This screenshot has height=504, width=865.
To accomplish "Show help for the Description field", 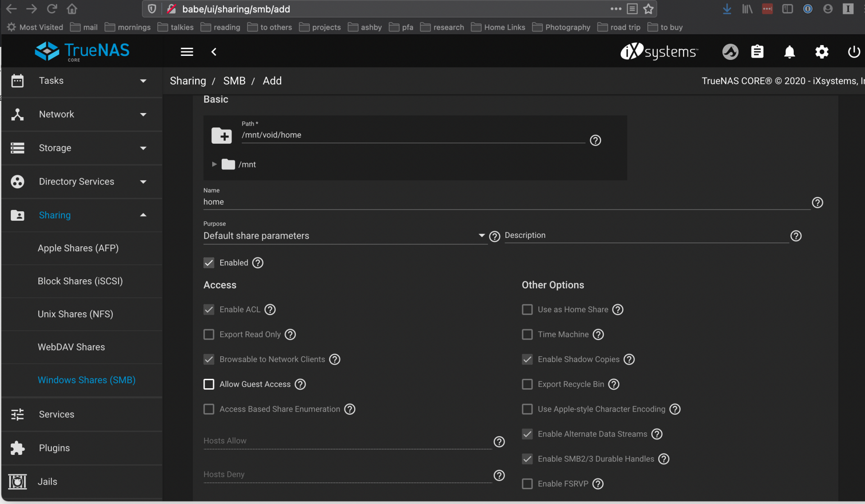I will (796, 236).
